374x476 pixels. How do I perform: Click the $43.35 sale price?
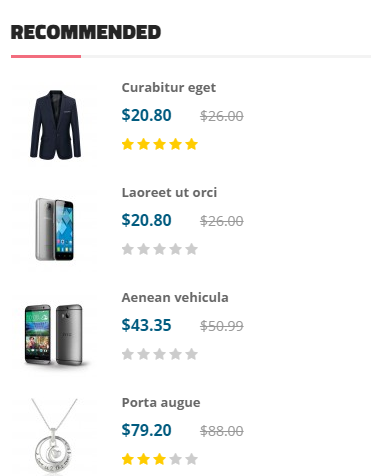[x=146, y=325]
